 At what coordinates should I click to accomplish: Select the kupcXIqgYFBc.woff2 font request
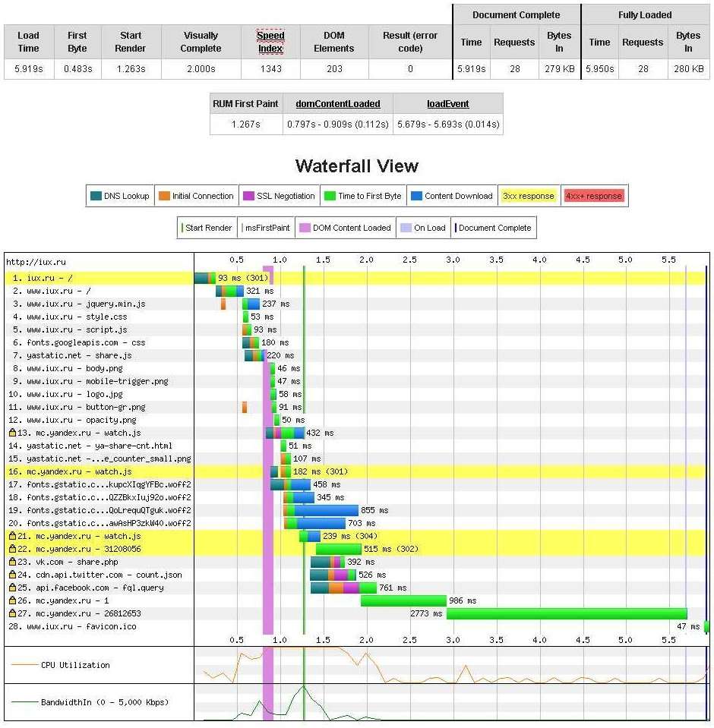click(x=355, y=484)
